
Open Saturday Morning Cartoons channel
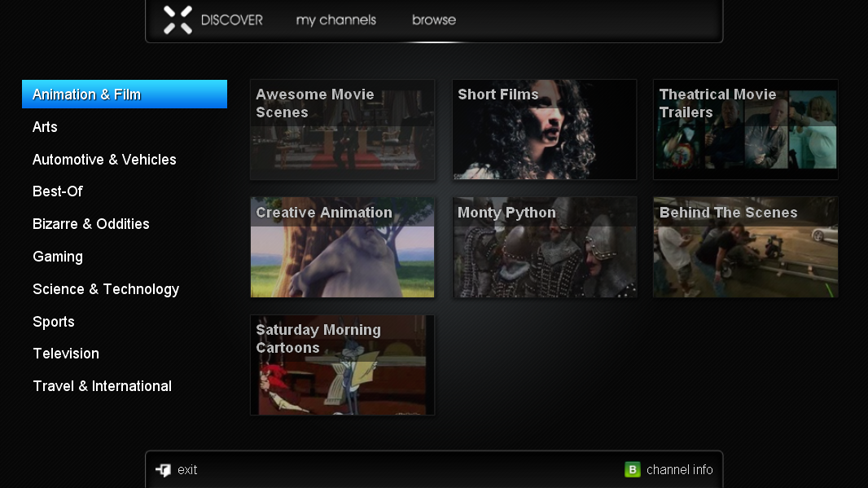point(342,365)
